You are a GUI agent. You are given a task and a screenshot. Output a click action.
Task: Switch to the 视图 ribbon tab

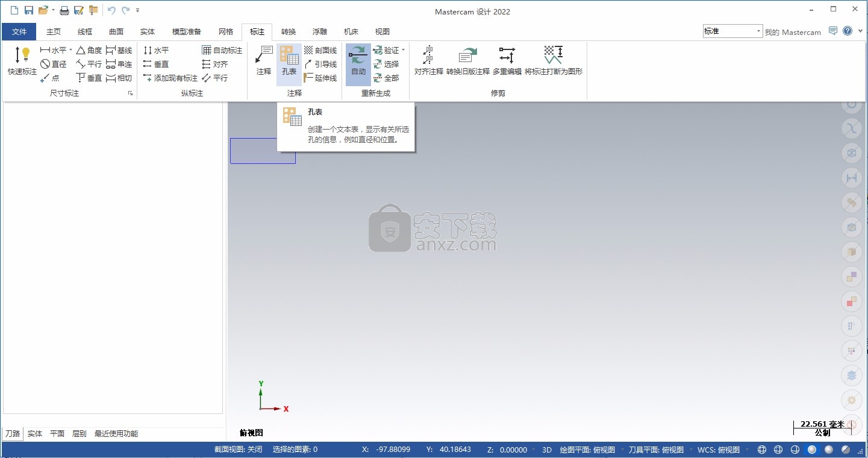point(382,31)
